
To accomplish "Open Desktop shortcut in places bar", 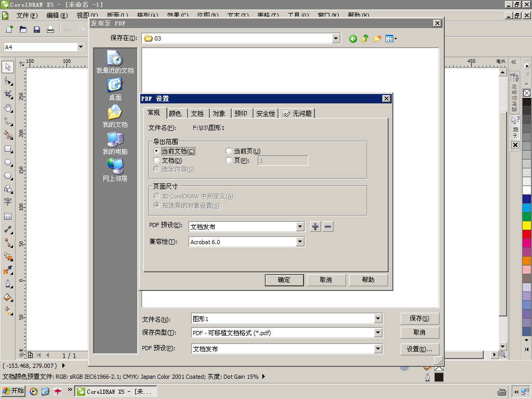I will 115,89.
